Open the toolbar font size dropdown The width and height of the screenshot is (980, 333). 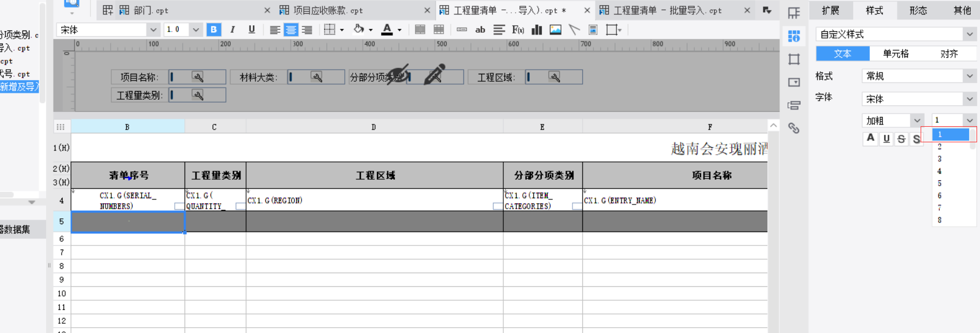tap(196, 29)
